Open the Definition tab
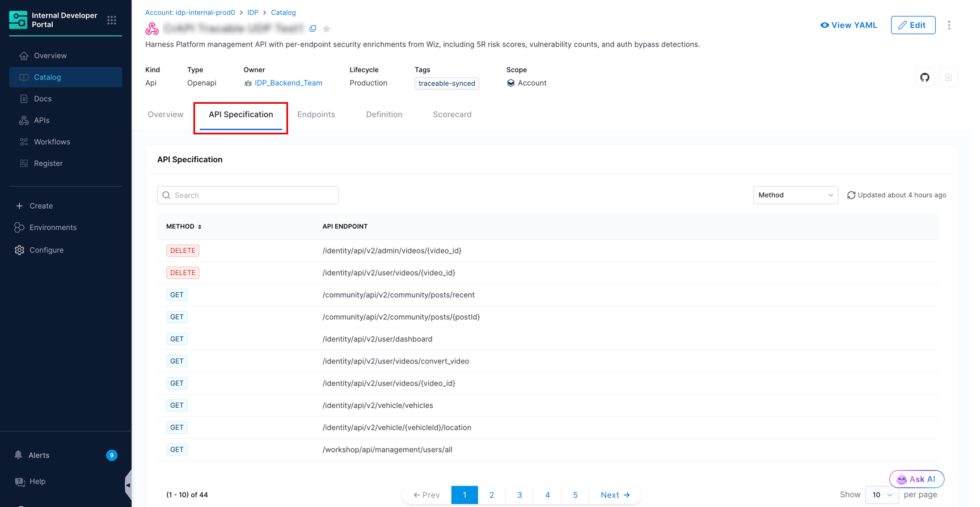980x507 pixels. pos(384,115)
